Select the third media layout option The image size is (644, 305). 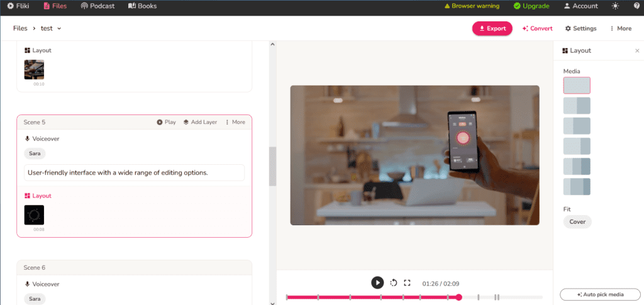click(x=577, y=126)
